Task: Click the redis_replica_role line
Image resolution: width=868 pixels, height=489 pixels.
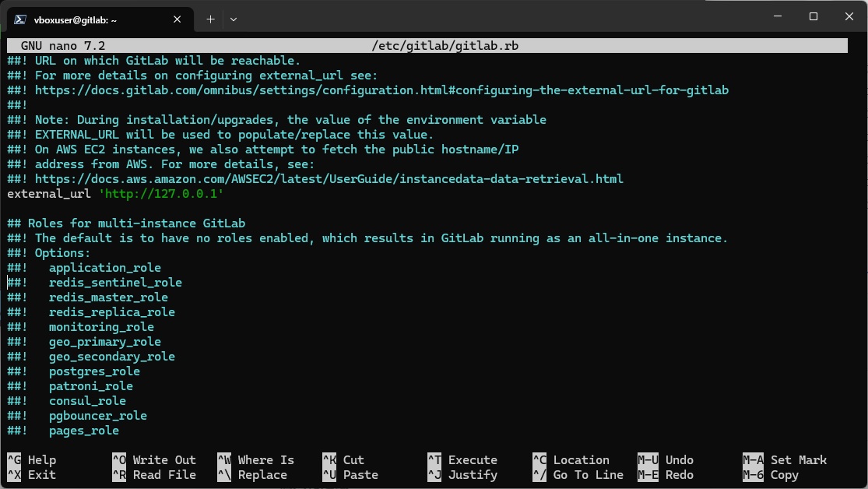Action: (x=91, y=312)
